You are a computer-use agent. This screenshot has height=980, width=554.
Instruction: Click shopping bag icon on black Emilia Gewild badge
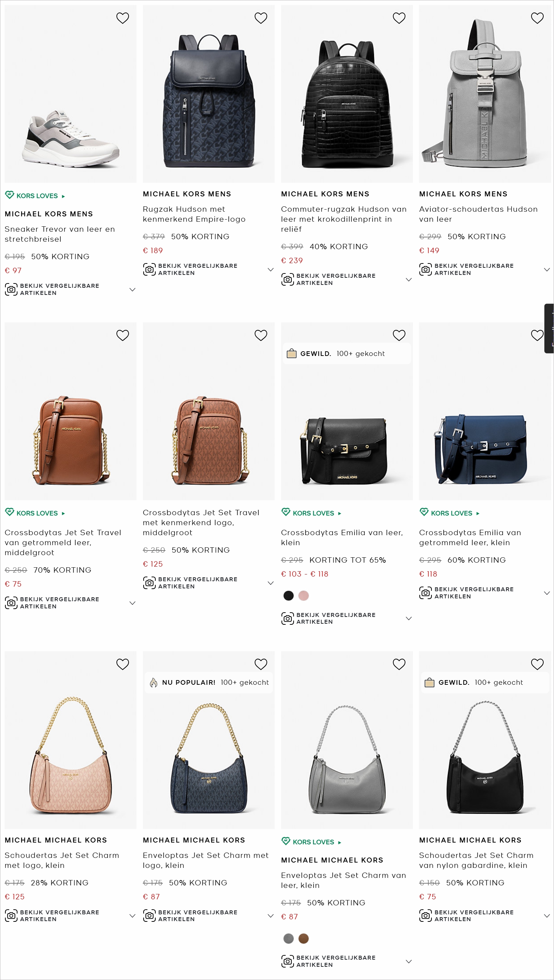(291, 353)
